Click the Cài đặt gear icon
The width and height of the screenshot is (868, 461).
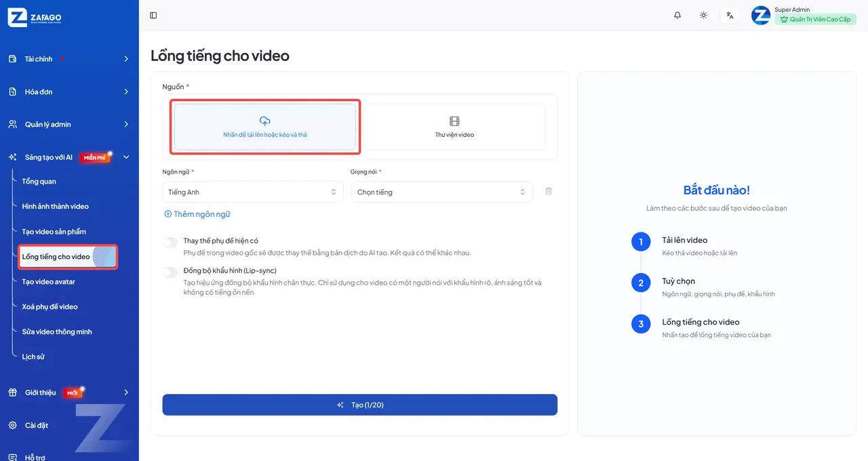coord(12,425)
